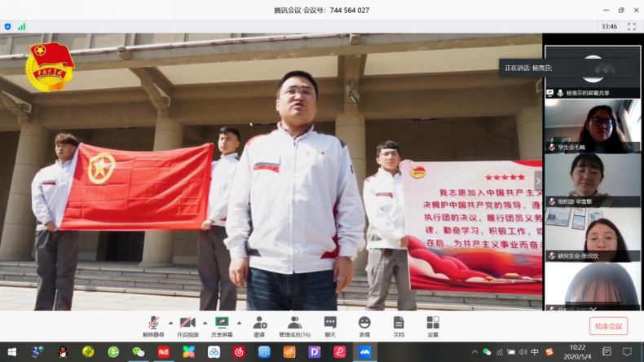Screen dimensions: 644x362
Task: Open orange PDF reader taskbar icon
Action: point(289,352)
